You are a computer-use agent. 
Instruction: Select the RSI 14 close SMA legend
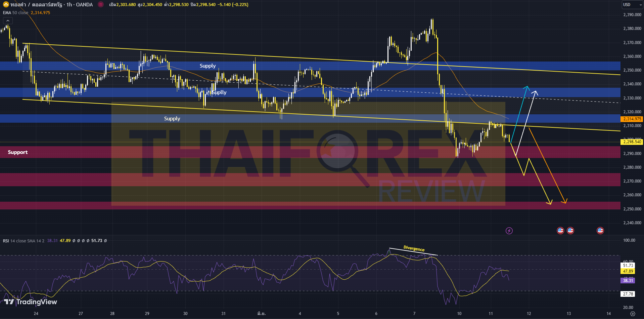point(24,241)
